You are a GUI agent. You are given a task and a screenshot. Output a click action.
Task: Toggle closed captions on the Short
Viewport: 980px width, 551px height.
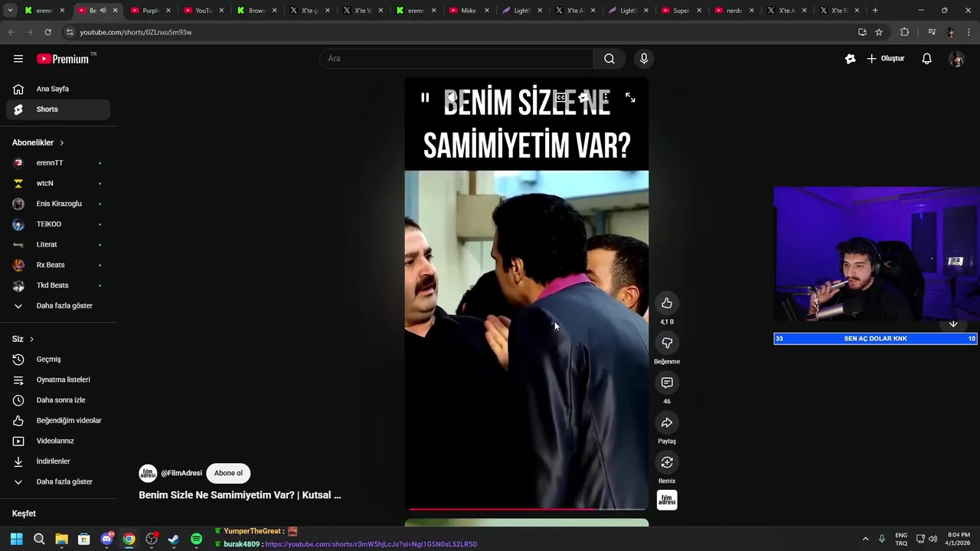coord(560,97)
